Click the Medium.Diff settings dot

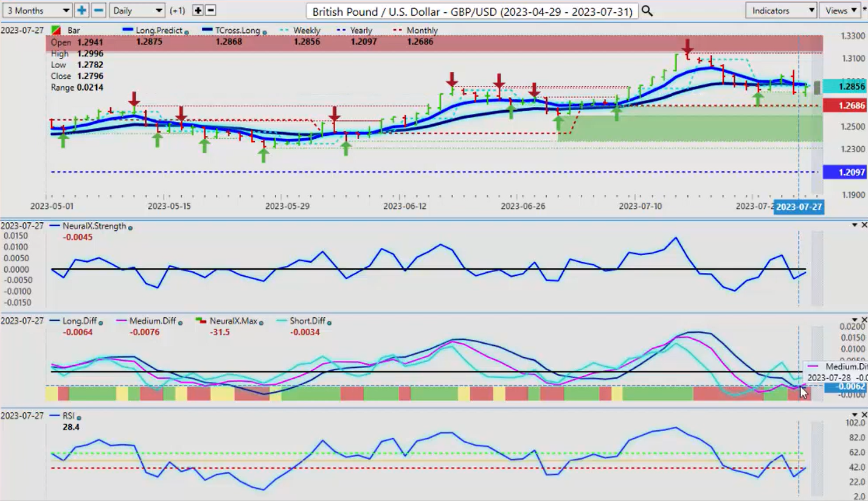pos(182,322)
